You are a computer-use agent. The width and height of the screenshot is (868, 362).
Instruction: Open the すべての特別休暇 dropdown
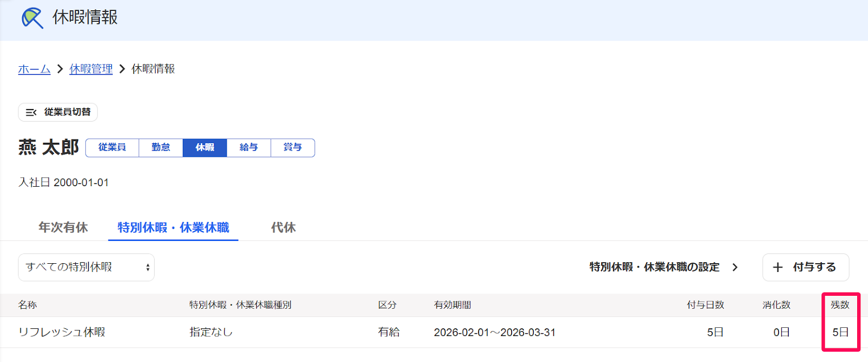(86, 268)
